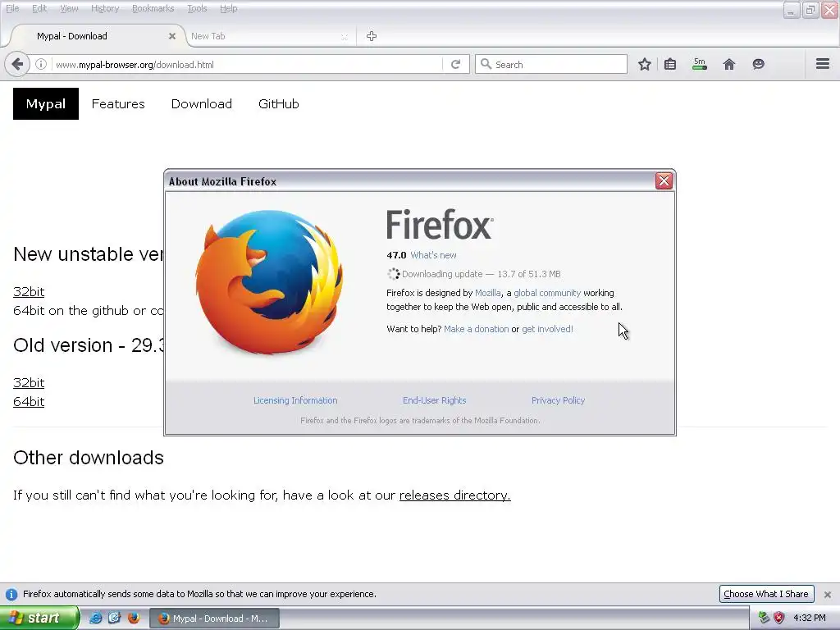Image resolution: width=840 pixels, height=630 pixels.
Task: Click What's new link in dialog
Action: click(433, 255)
